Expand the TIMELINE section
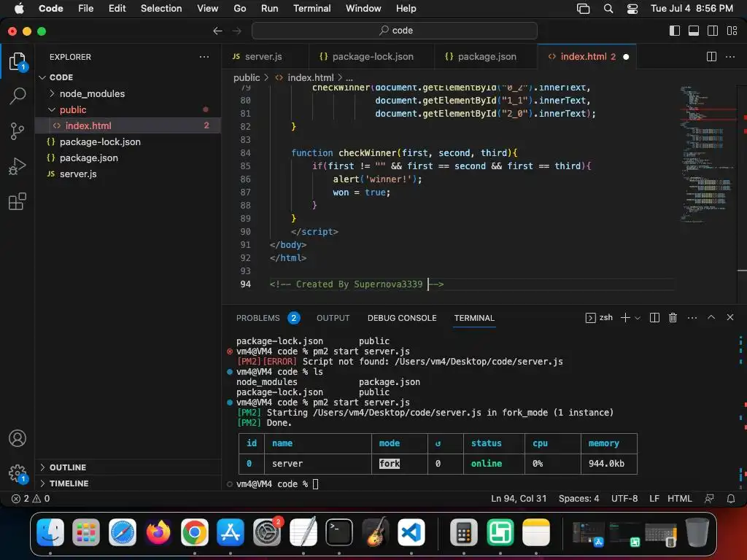Image resolution: width=747 pixels, height=560 pixels. [128, 483]
